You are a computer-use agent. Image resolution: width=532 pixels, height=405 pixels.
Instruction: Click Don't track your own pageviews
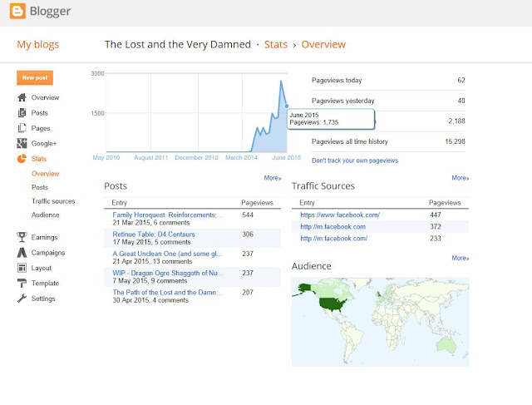(x=355, y=161)
